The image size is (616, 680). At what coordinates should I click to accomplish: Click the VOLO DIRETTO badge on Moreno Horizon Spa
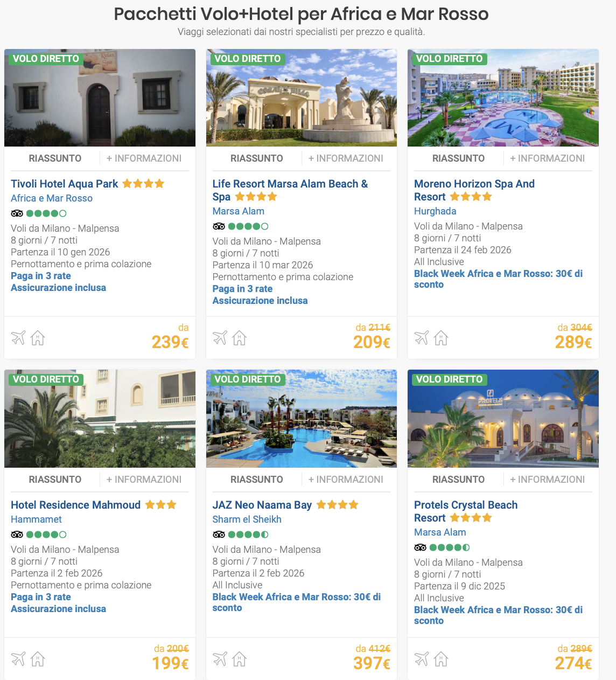pos(450,59)
